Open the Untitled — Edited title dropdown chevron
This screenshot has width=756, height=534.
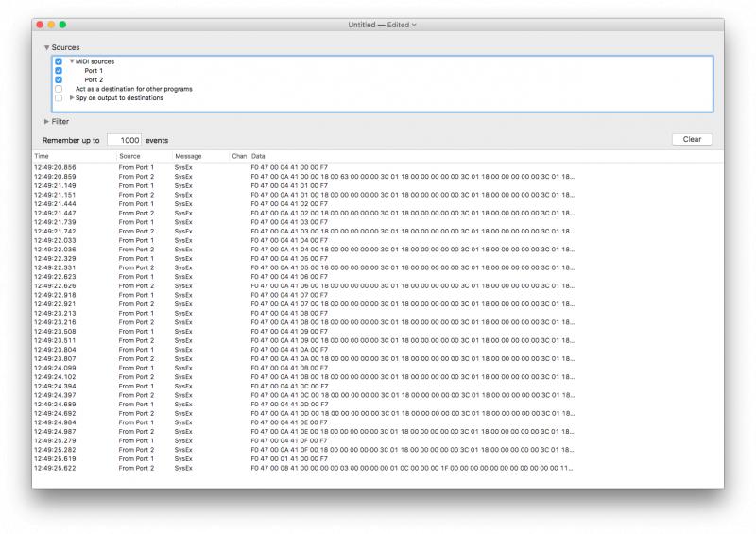pyautogui.click(x=414, y=25)
